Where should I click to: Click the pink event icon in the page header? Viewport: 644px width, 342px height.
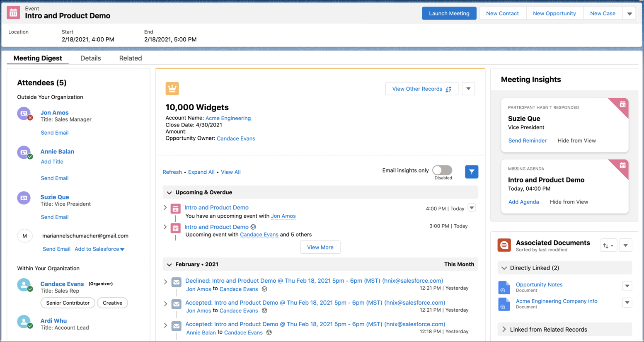pos(13,12)
